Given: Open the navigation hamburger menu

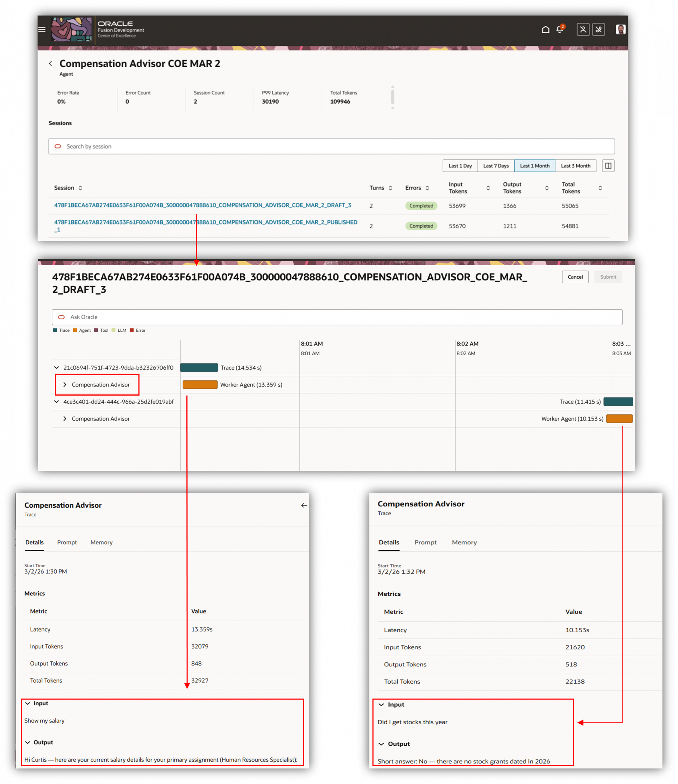Looking at the screenshot, I should click(41, 29).
